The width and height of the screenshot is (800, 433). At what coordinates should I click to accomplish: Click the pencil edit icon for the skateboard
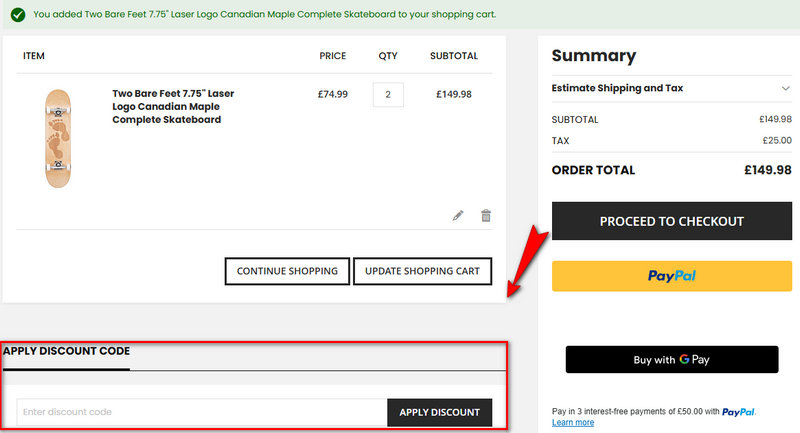click(x=458, y=215)
